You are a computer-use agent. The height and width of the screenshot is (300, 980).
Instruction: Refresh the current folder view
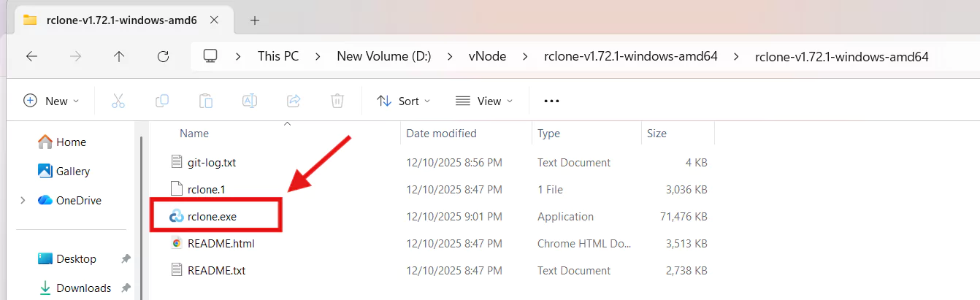pos(164,56)
